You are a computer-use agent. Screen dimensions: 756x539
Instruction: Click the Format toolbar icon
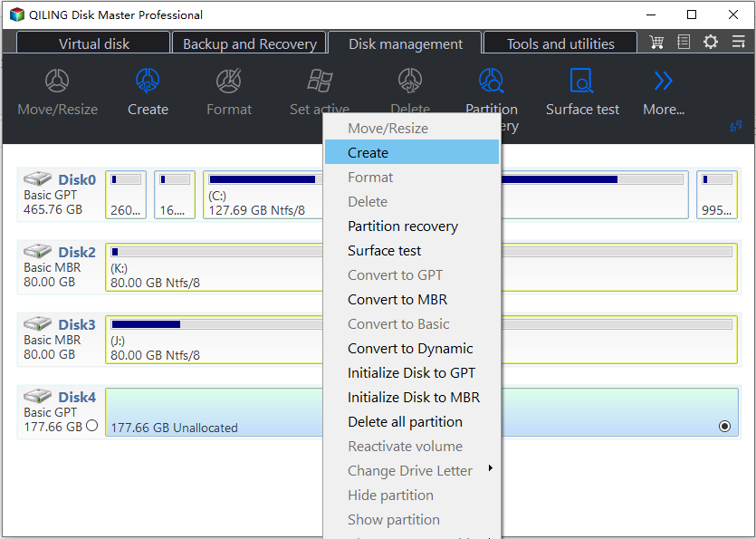(x=228, y=80)
